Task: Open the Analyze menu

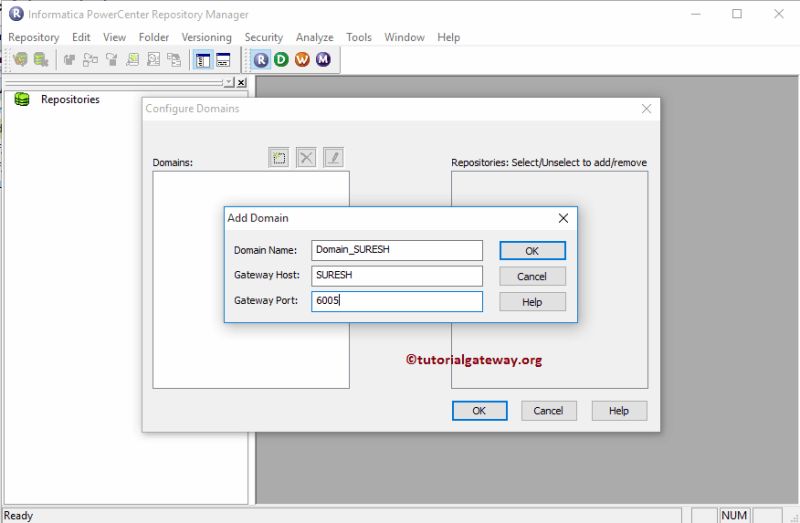Action: click(x=315, y=37)
